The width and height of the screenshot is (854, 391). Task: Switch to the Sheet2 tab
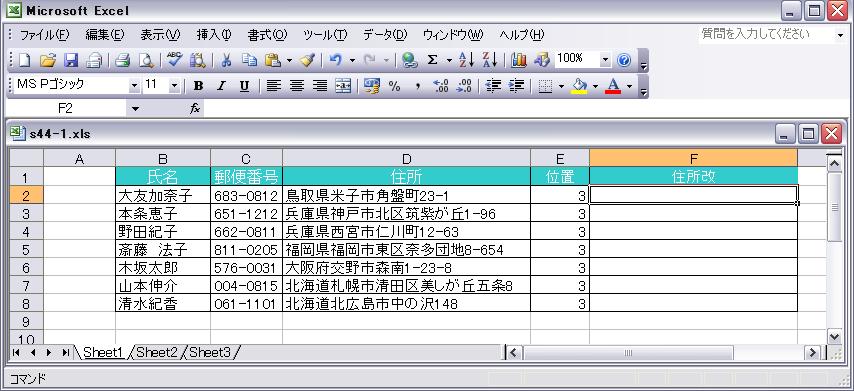point(157,352)
